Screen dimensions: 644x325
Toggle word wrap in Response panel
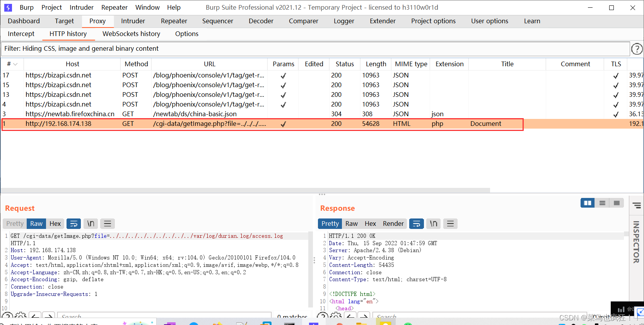coord(416,224)
